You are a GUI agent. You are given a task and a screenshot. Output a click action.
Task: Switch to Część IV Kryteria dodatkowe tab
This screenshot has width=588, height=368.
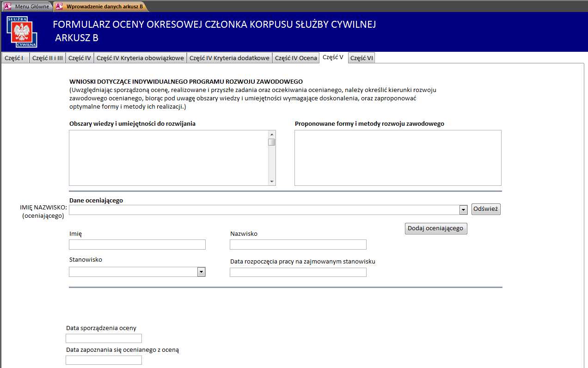(x=229, y=58)
